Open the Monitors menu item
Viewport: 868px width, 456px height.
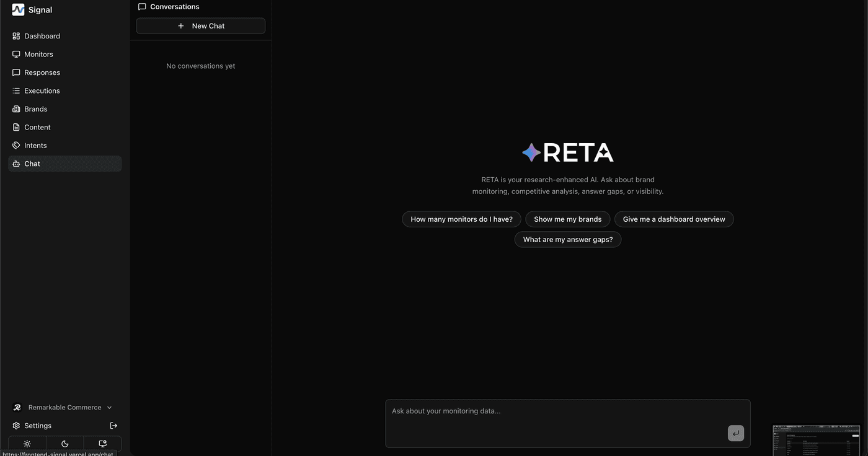point(64,55)
